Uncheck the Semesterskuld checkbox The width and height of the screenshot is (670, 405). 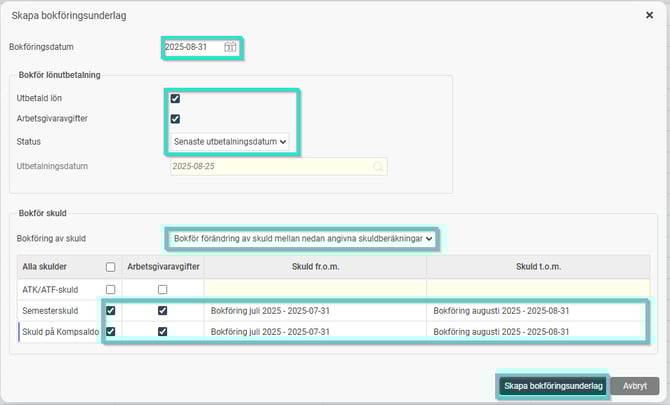[109, 311]
